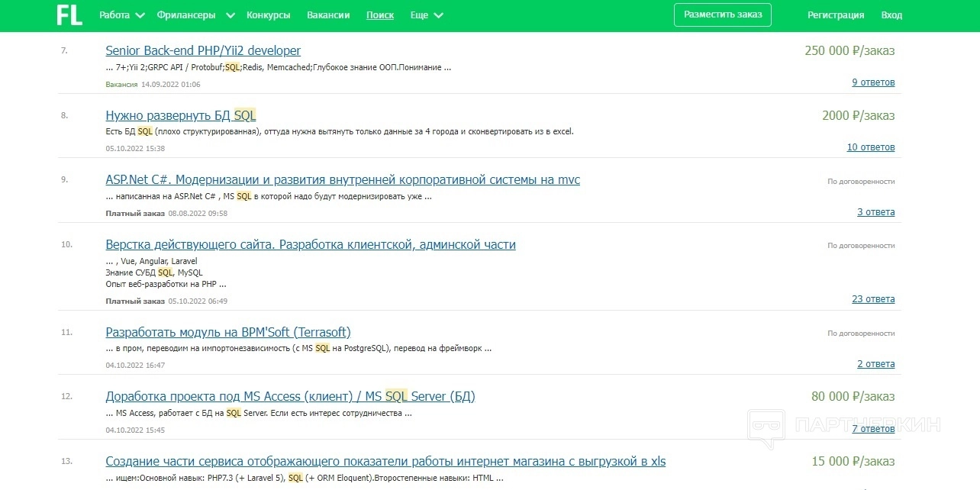The image size is (980, 490).
Task: Open Верстка действующего сайта project title
Action: coord(311,245)
